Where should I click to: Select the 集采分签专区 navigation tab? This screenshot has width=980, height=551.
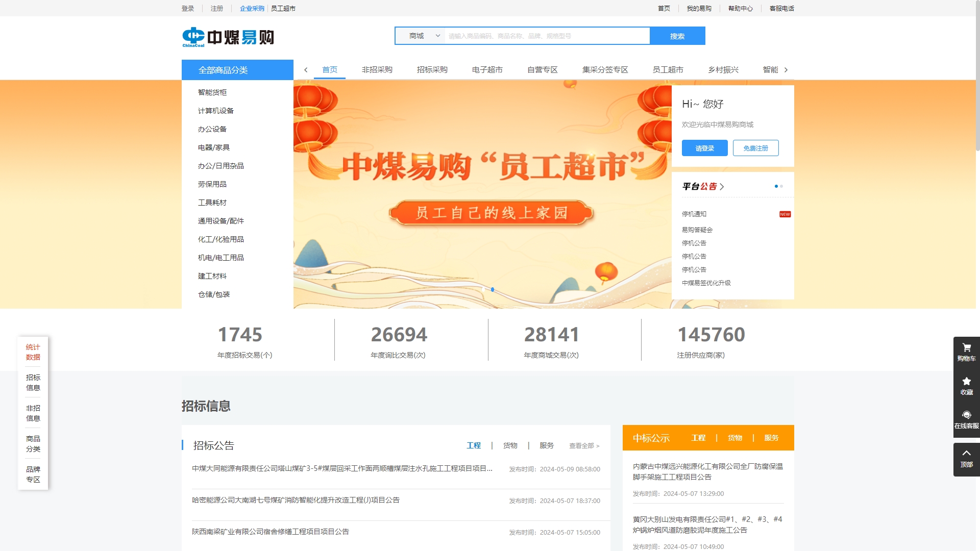[x=605, y=70]
